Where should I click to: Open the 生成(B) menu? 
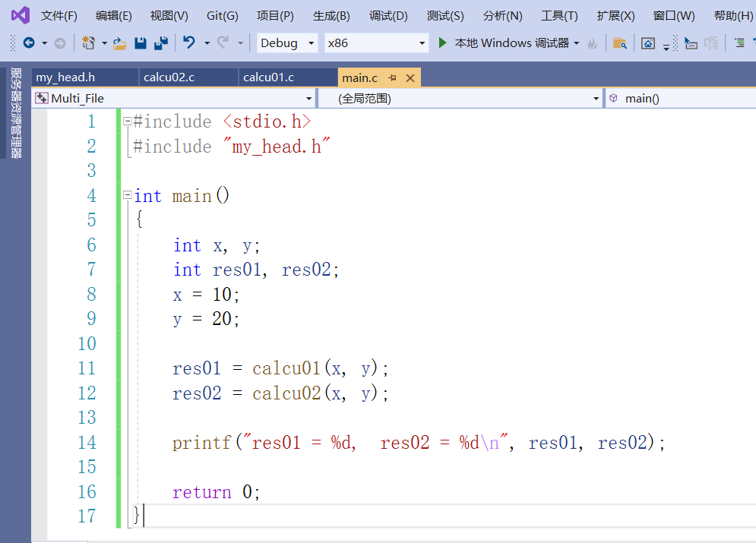[x=331, y=16]
